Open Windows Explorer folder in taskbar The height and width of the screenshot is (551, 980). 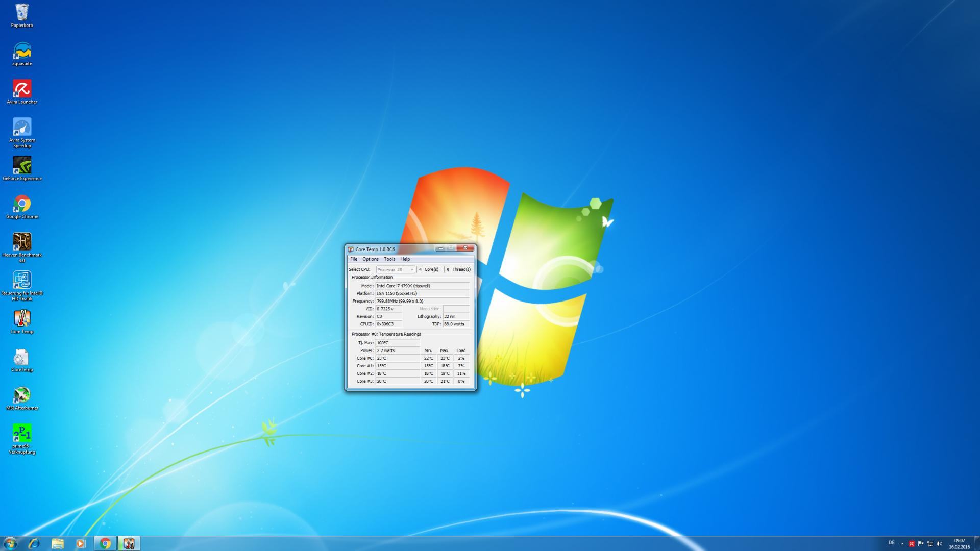click(x=58, y=543)
